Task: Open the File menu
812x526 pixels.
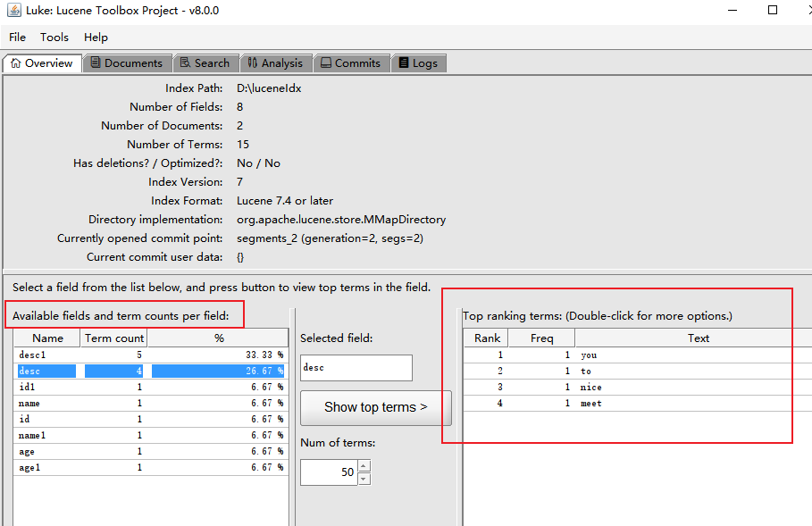Action: 17,38
